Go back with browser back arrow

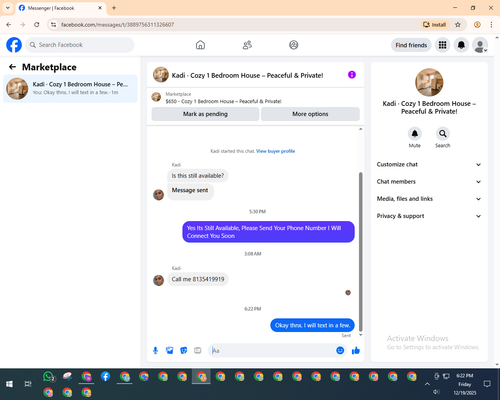click(x=9, y=24)
